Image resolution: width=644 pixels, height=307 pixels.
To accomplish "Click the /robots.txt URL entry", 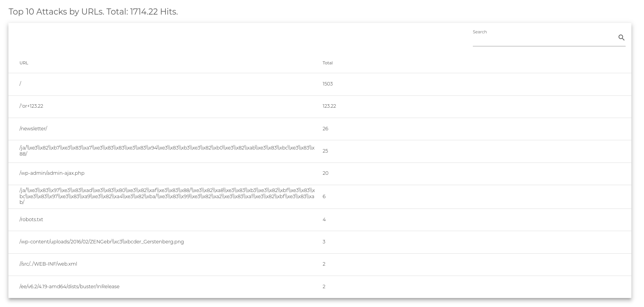I will (31, 220).
